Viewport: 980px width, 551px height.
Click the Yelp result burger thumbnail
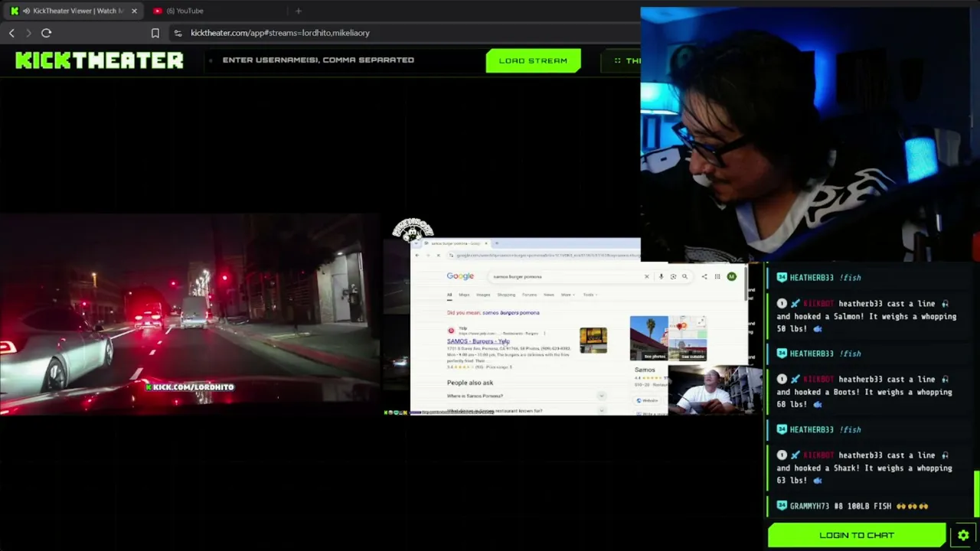pos(593,341)
